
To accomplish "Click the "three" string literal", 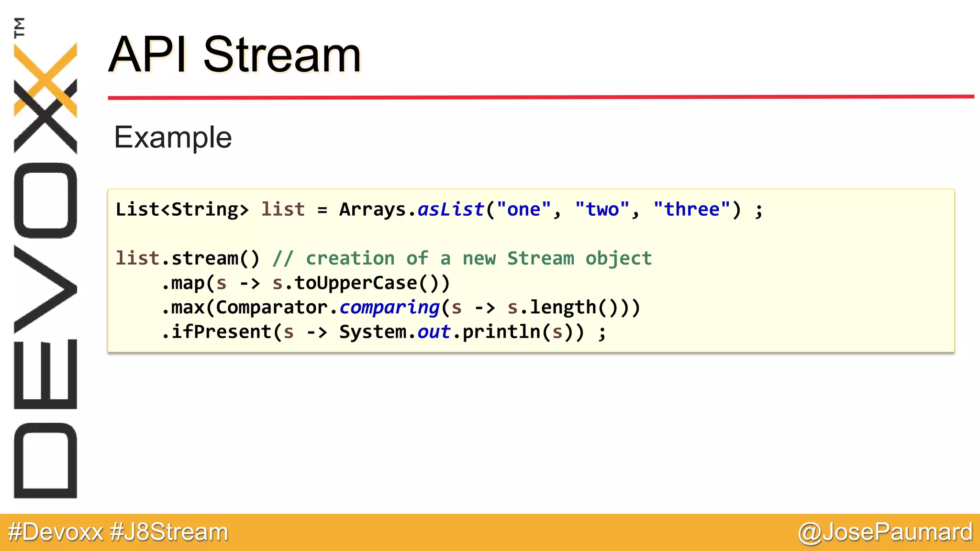I will [692, 209].
